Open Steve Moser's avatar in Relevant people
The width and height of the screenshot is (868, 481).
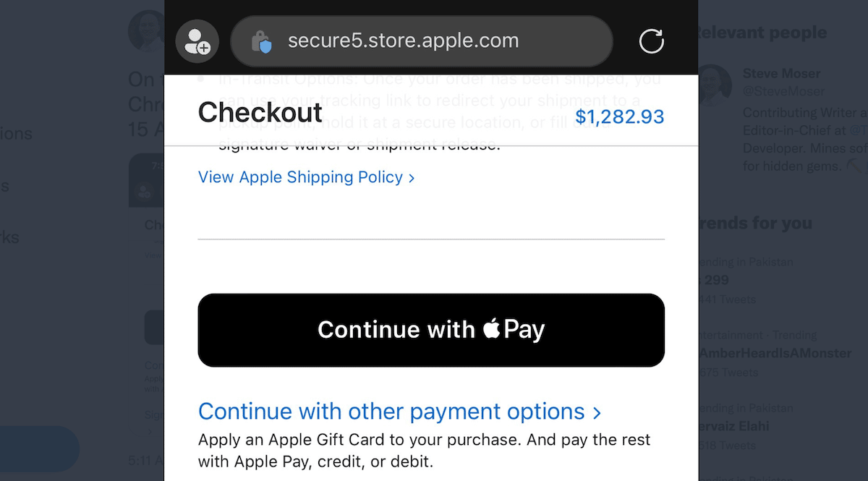click(715, 83)
